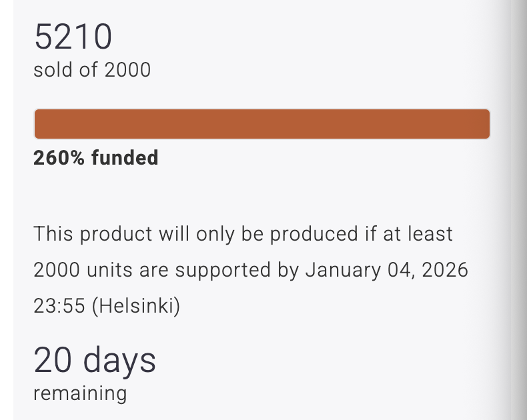Viewport: 527px width, 420px height.
Task: Click the word "by" before the deadline date
Action: pos(286,270)
